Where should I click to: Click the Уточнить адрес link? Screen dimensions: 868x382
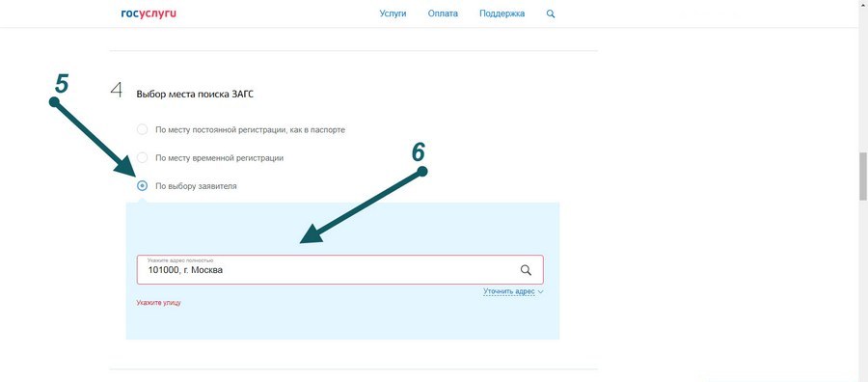coord(508,291)
